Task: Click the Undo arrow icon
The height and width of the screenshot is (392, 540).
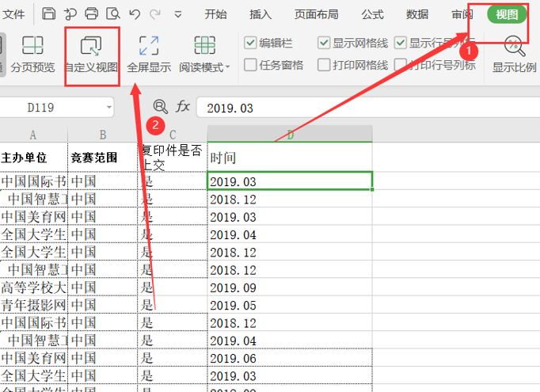Action: coord(135,14)
